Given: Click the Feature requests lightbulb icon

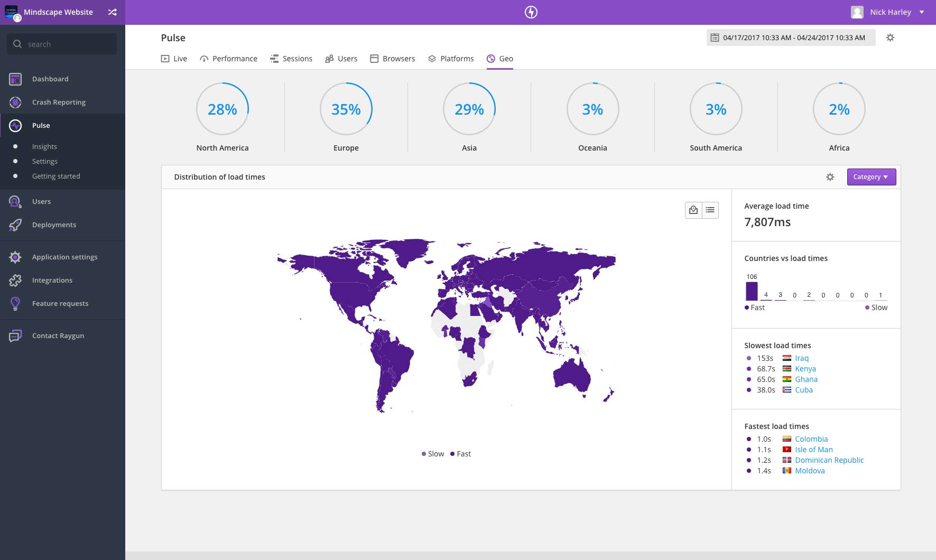Looking at the screenshot, I should coord(15,304).
